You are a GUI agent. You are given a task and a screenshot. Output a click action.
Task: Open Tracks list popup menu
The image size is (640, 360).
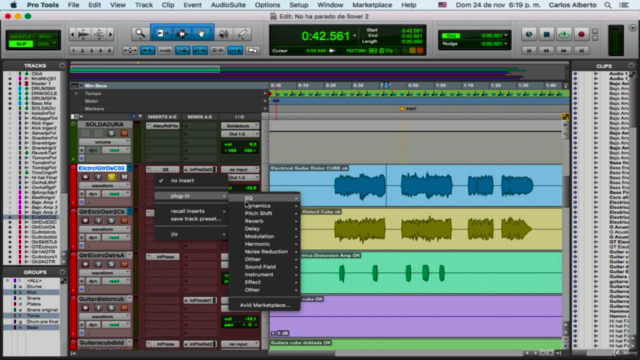click(x=62, y=65)
